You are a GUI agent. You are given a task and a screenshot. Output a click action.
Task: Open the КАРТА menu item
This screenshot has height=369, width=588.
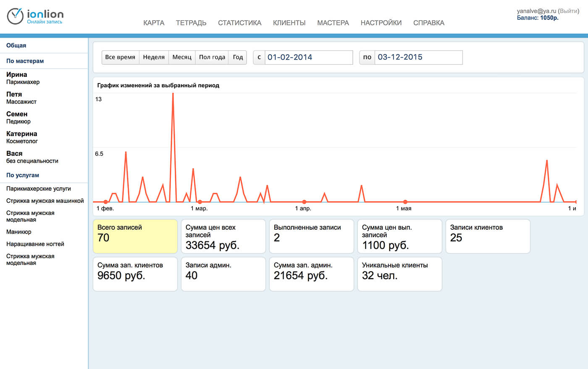point(154,23)
